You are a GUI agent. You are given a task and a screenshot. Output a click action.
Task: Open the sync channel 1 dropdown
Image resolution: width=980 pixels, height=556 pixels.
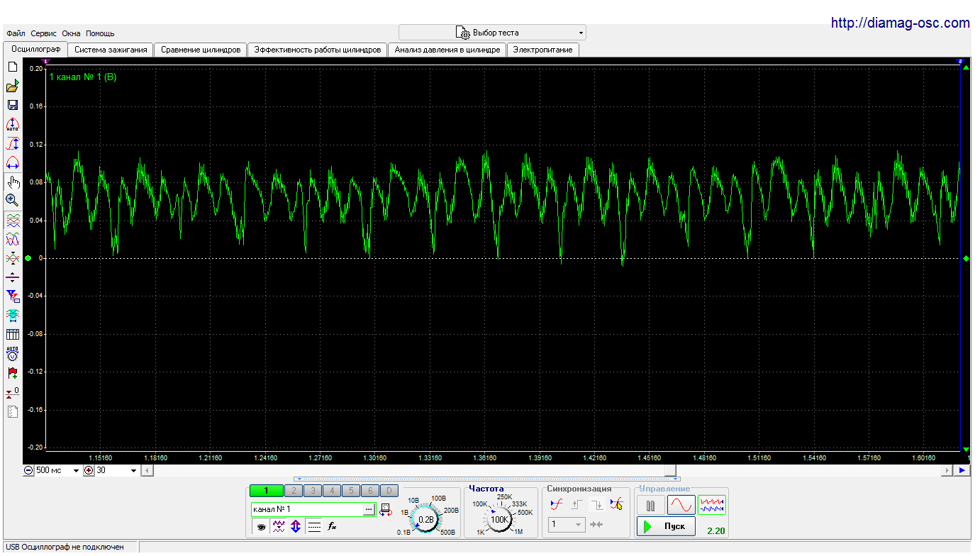tap(567, 525)
